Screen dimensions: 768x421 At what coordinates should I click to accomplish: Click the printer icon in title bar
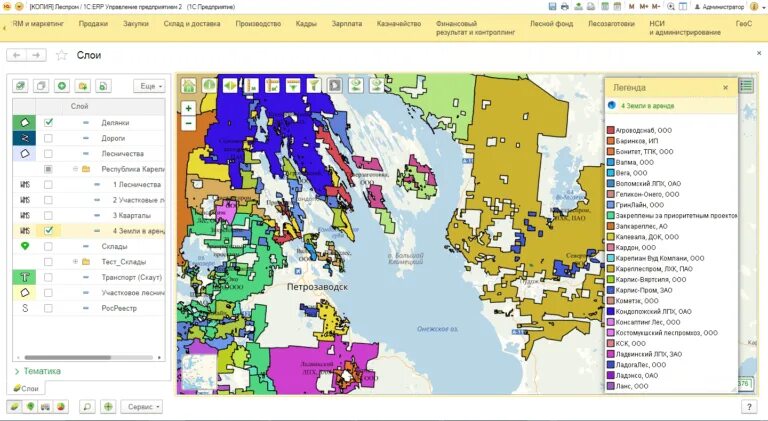[565, 7]
